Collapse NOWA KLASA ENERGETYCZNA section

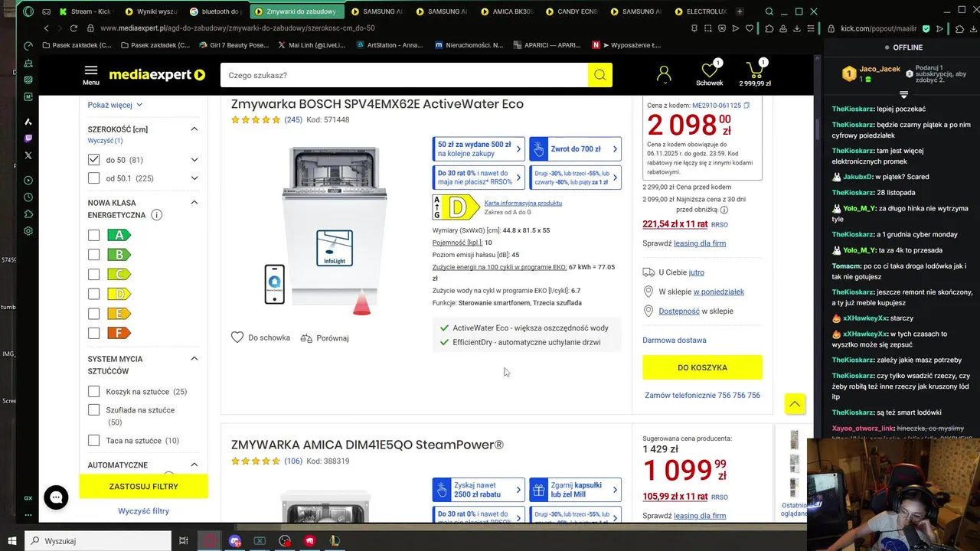pos(194,202)
